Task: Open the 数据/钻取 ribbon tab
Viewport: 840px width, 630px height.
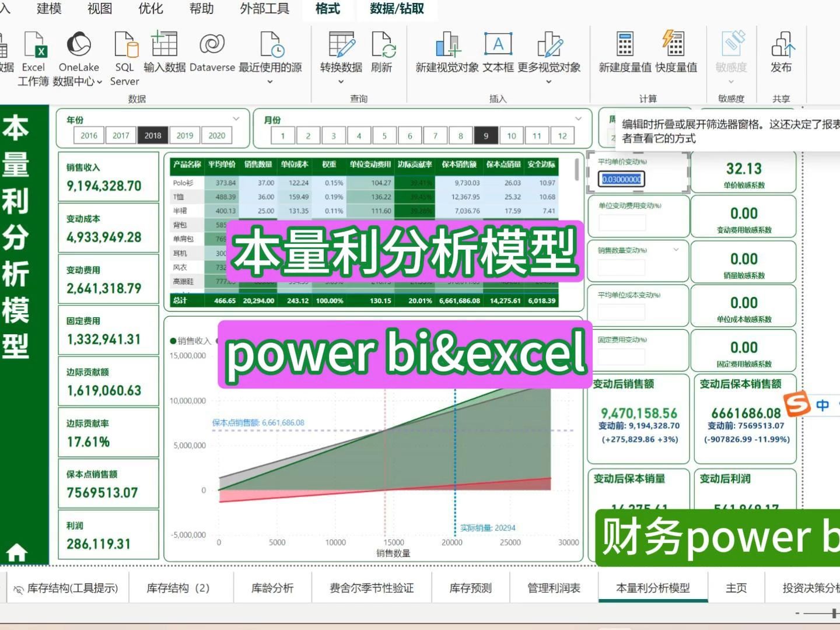Action: [x=397, y=9]
